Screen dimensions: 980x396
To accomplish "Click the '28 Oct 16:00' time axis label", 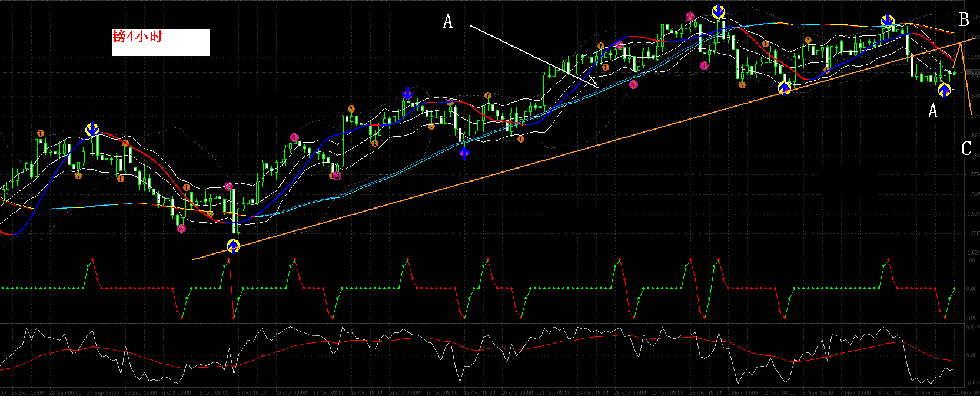I will (x=706, y=392).
